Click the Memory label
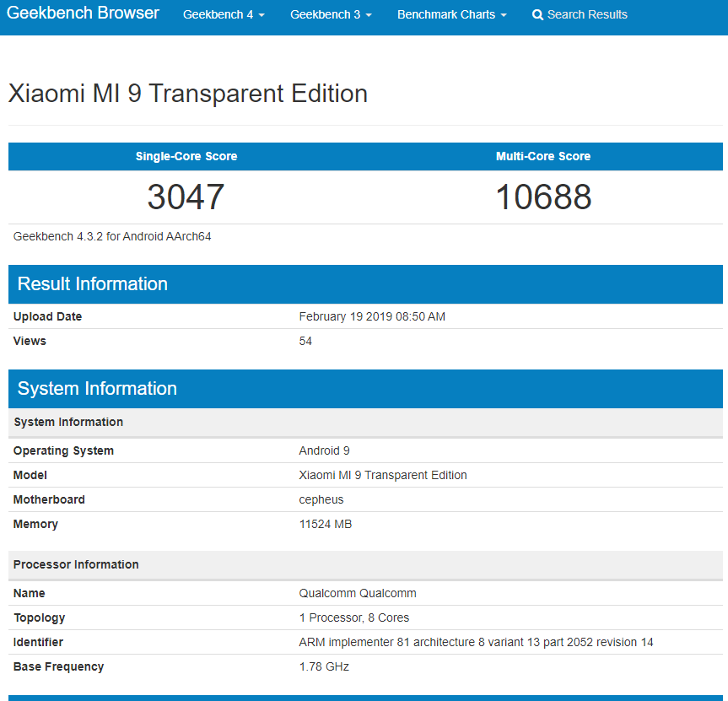Screen dimensions: 728x701 coord(35,524)
